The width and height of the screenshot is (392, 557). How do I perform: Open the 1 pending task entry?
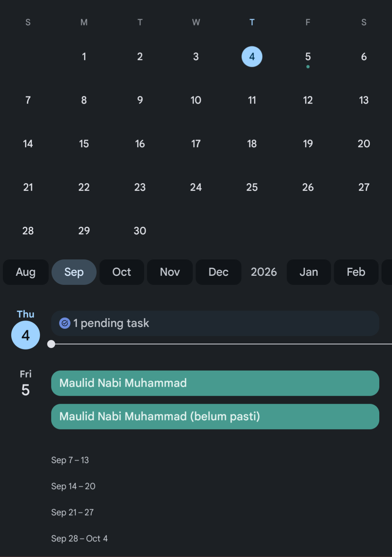tap(215, 323)
